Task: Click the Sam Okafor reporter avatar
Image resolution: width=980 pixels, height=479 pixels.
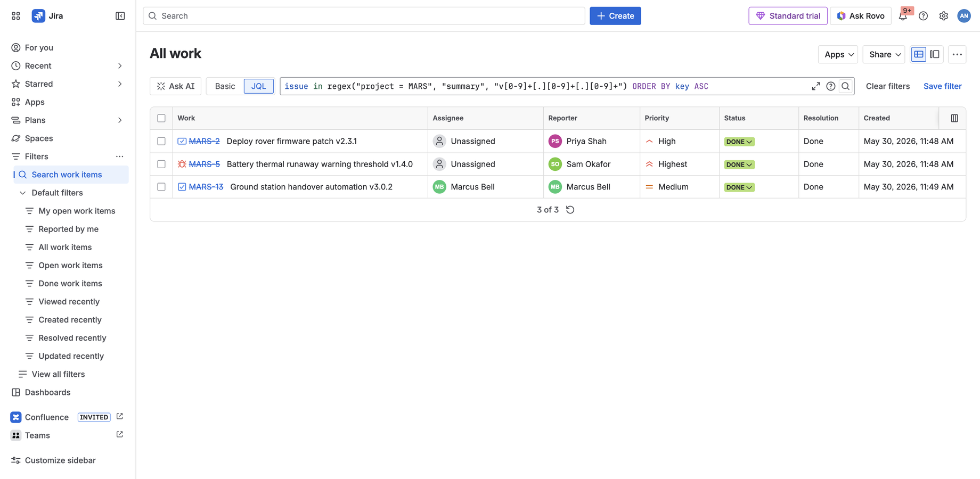Action: [555, 164]
